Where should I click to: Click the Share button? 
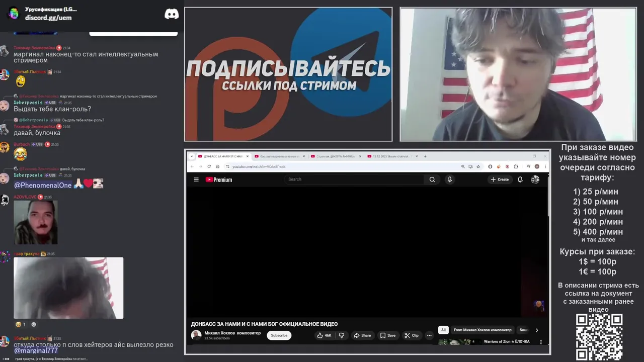point(362,335)
